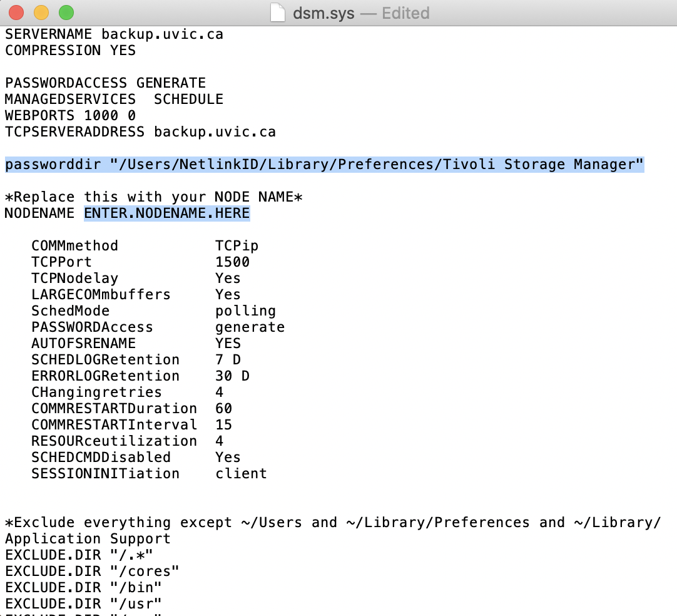
Task: Click the NODENAME keyword
Action: pos(39,213)
